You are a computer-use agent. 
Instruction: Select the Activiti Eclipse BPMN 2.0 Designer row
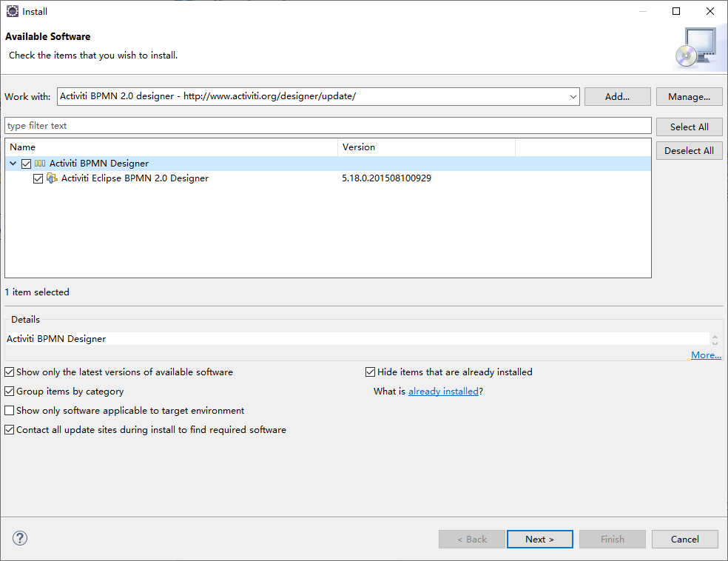pyautogui.click(x=328, y=178)
